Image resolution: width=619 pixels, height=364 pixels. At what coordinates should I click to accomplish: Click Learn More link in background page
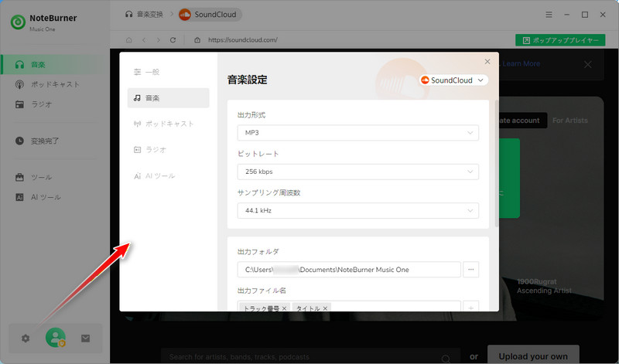point(521,63)
